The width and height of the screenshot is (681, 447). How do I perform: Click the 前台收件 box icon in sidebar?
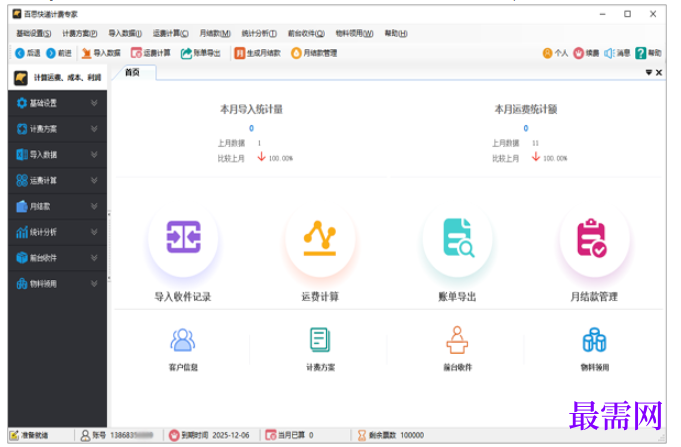point(22,258)
